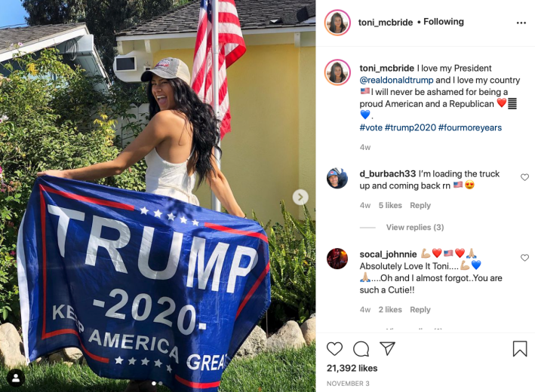
Task: Open toni_mcbride header profile picture
Action: pyautogui.click(x=337, y=23)
